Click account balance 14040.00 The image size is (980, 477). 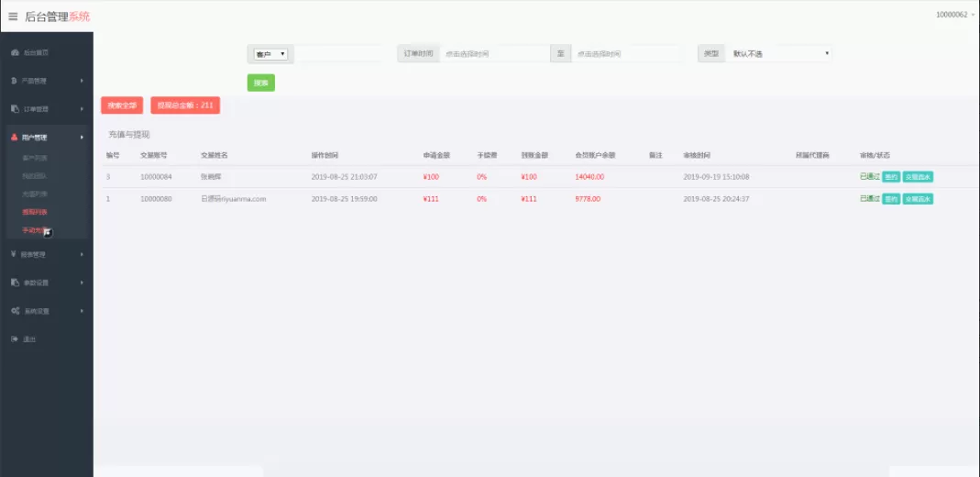tap(589, 177)
